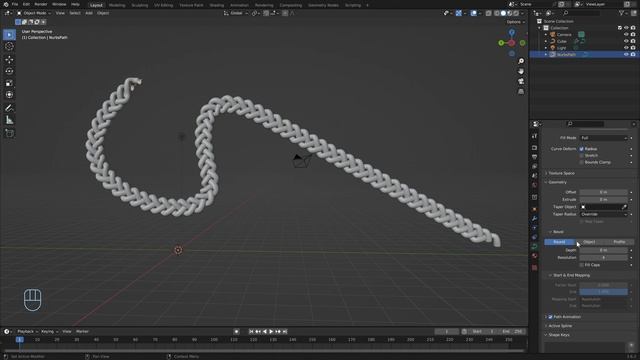Open the Material properties tab

click(x=534, y=256)
